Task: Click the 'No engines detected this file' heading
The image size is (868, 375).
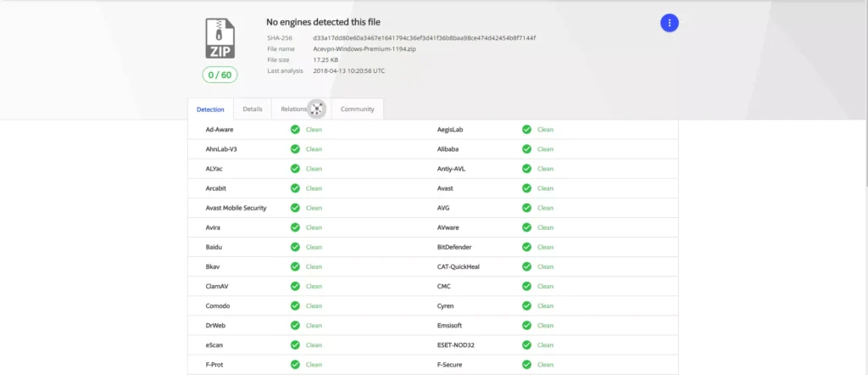Action: pos(323,22)
